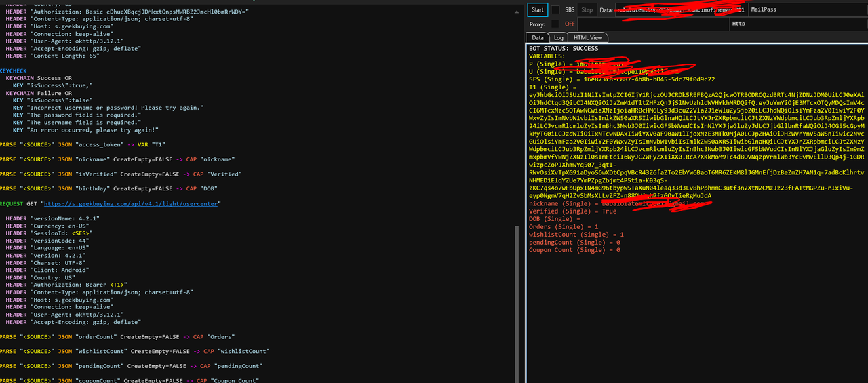The height and width of the screenshot is (383, 868).
Task: Switch to the Log tab
Action: pos(558,38)
